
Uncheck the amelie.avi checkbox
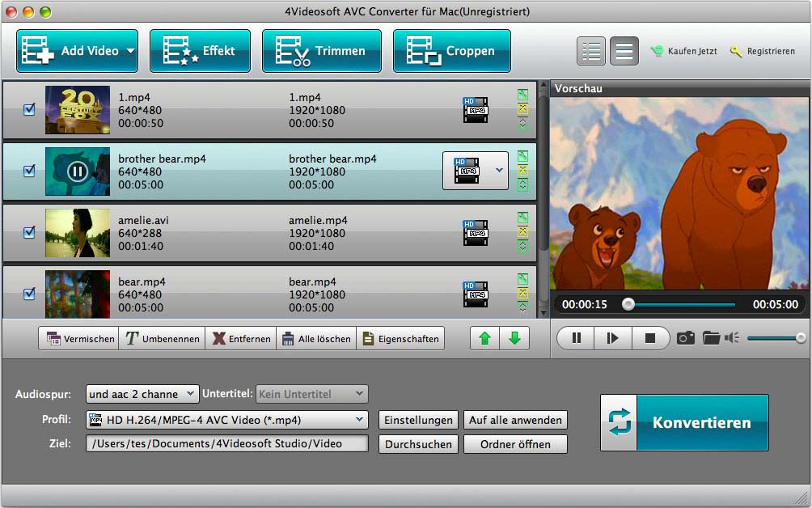click(29, 232)
